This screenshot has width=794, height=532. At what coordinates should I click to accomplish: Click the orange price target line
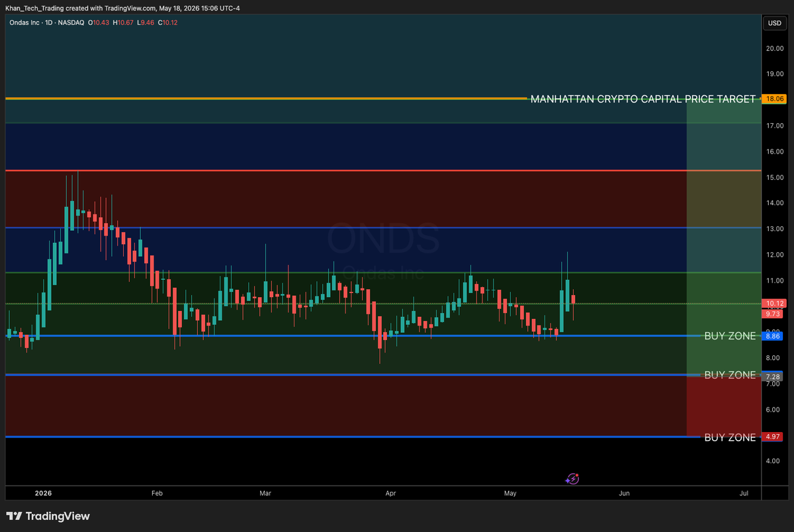pyautogui.click(x=265, y=99)
